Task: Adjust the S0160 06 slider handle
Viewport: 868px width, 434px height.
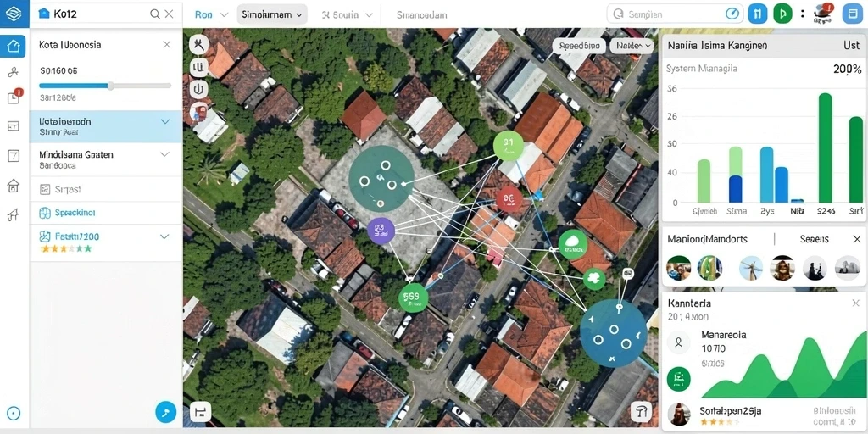Action: tap(111, 86)
